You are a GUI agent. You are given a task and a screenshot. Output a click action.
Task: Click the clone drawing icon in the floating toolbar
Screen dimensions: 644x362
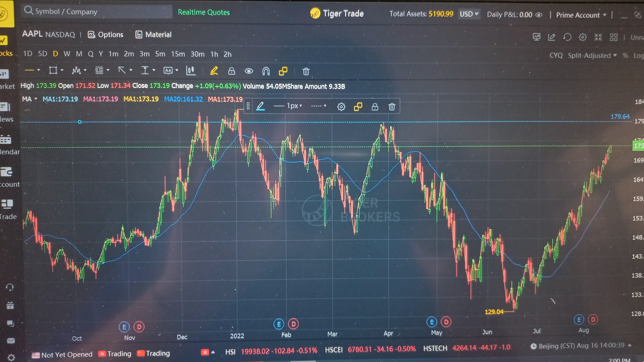pyautogui.click(x=358, y=107)
